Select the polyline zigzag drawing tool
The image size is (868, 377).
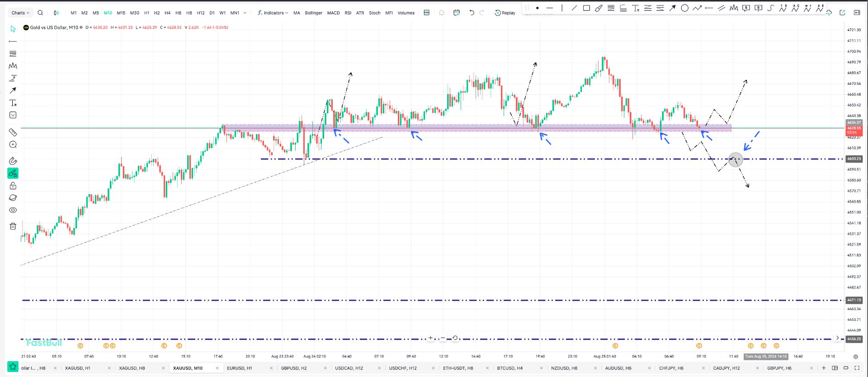(x=697, y=8)
